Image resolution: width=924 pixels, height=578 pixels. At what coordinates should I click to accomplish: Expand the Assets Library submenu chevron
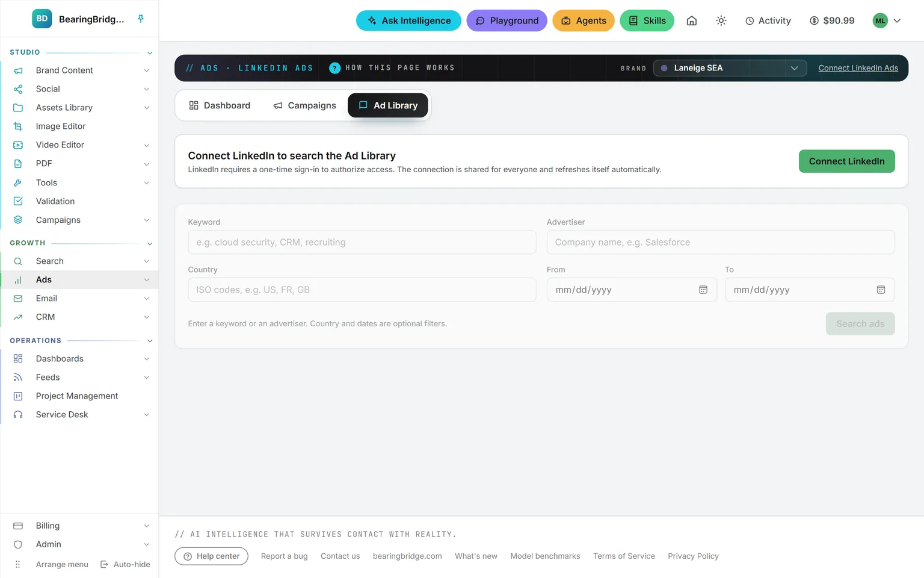pyautogui.click(x=147, y=108)
